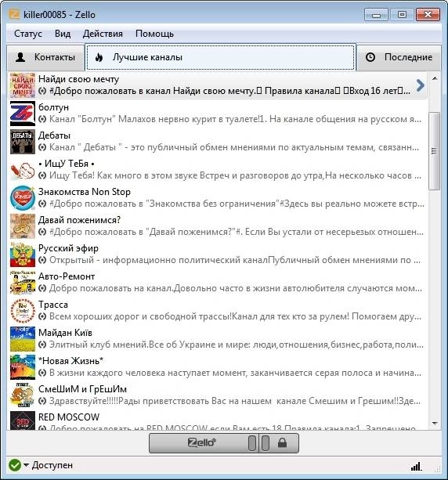Click the description starting 'Ищу Тебя! Как много'

click(x=235, y=175)
